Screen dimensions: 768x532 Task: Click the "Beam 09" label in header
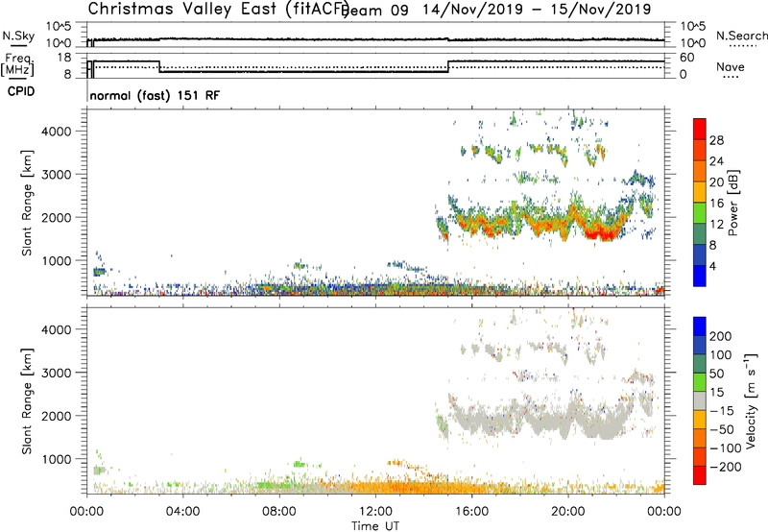coord(375,10)
